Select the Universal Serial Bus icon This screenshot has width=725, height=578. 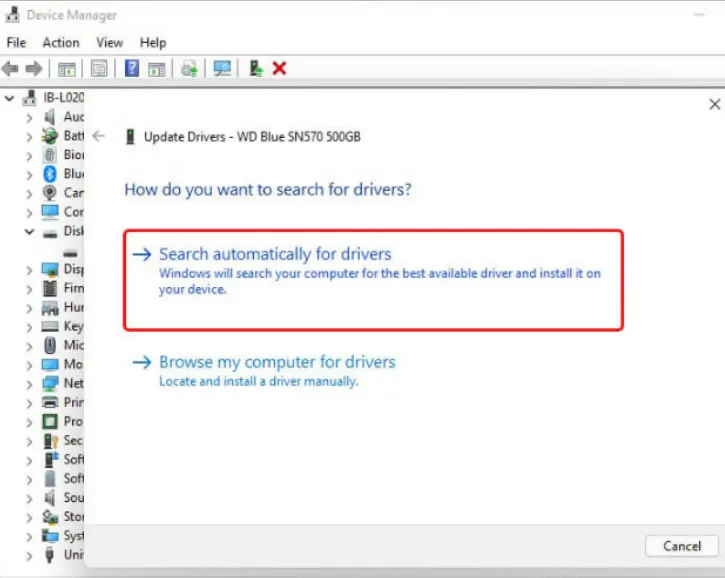[x=49, y=554]
